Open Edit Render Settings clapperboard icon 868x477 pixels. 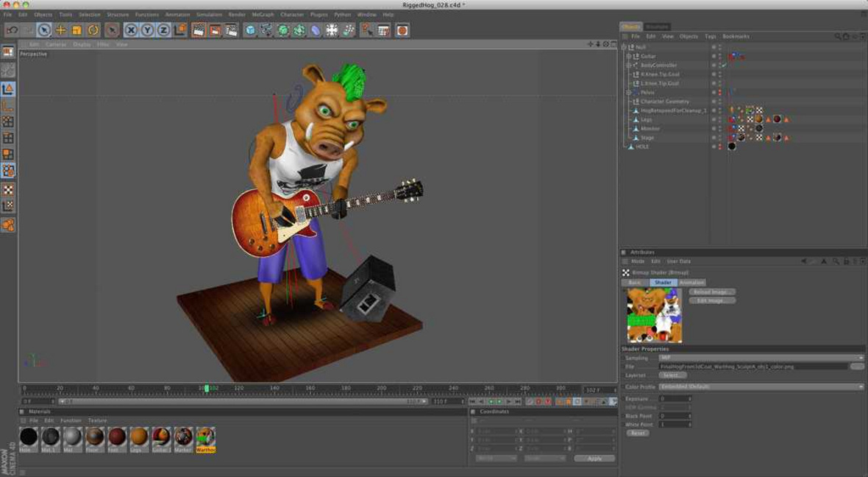point(231,30)
